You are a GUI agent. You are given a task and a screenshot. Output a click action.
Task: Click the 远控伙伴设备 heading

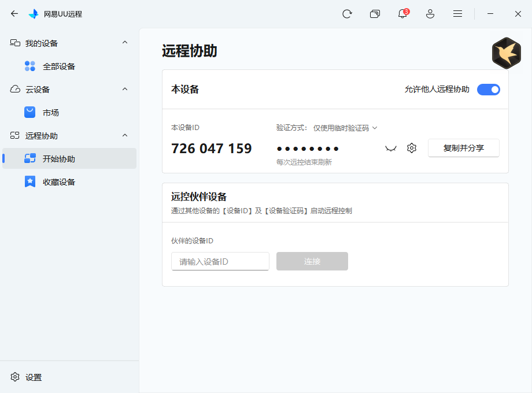coord(199,196)
